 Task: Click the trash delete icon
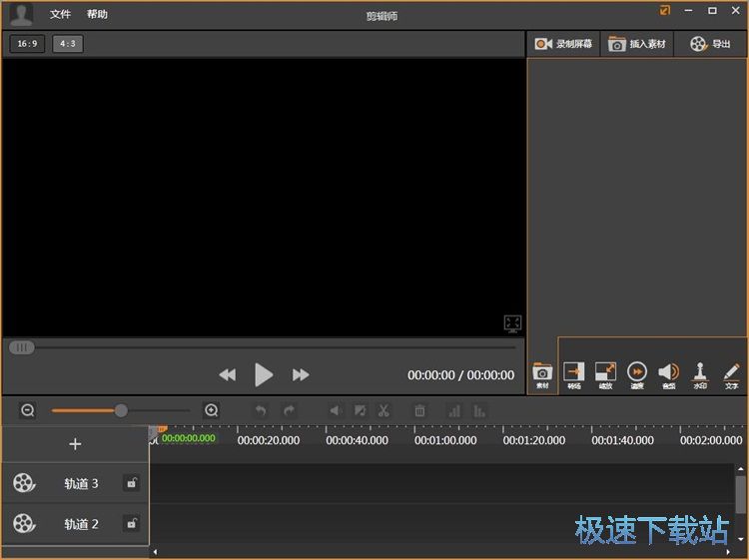pyautogui.click(x=419, y=410)
